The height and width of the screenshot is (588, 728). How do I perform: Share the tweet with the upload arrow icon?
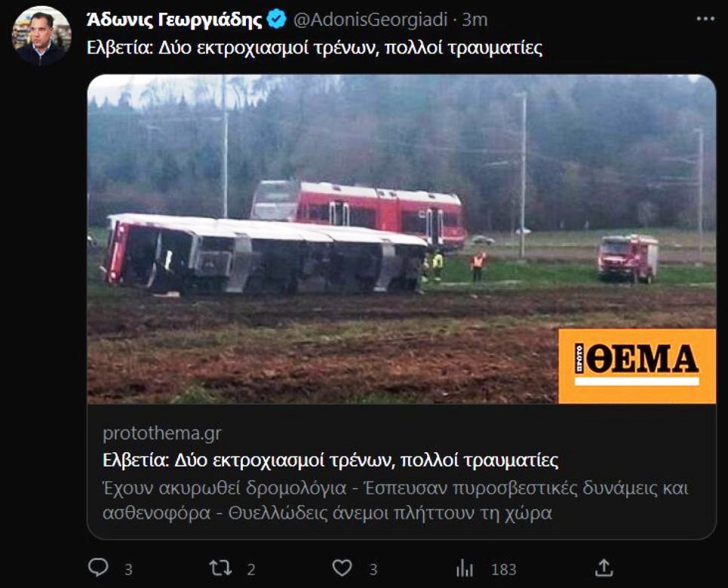tap(604, 568)
